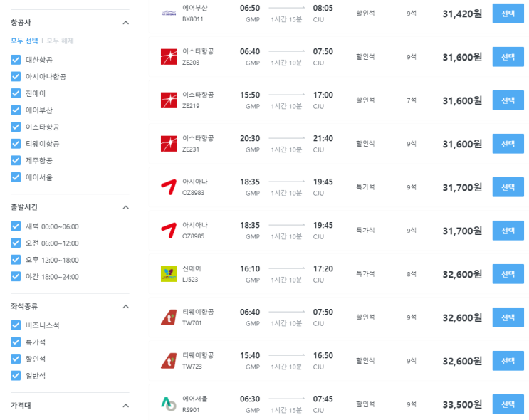Viewport: 529px width, 420px height.
Task: Click the T'way logo for TW723
Action: click(x=169, y=361)
